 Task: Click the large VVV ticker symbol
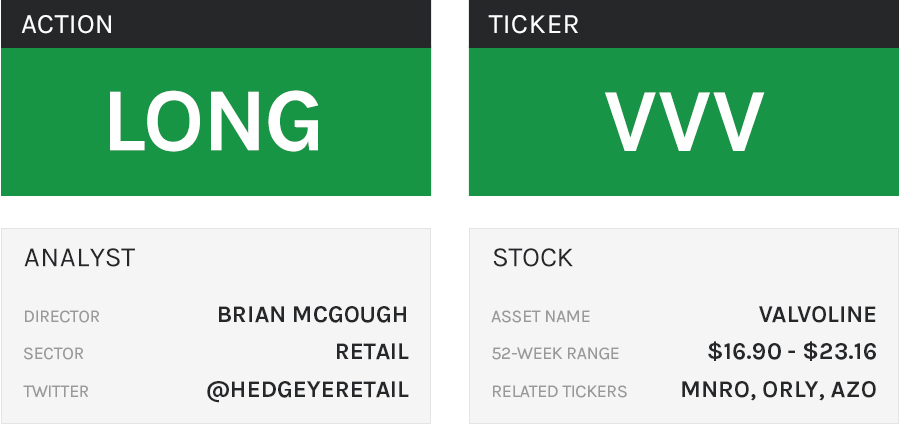coord(684,122)
